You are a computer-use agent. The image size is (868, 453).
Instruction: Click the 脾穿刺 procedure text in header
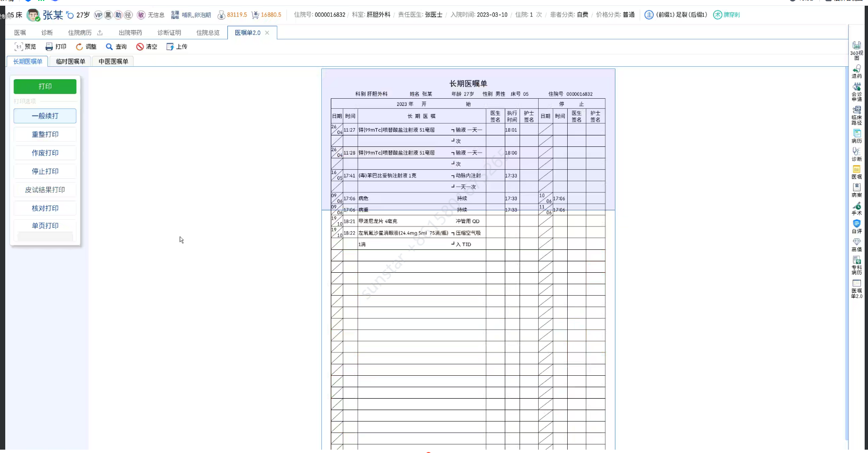coord(732,15)
